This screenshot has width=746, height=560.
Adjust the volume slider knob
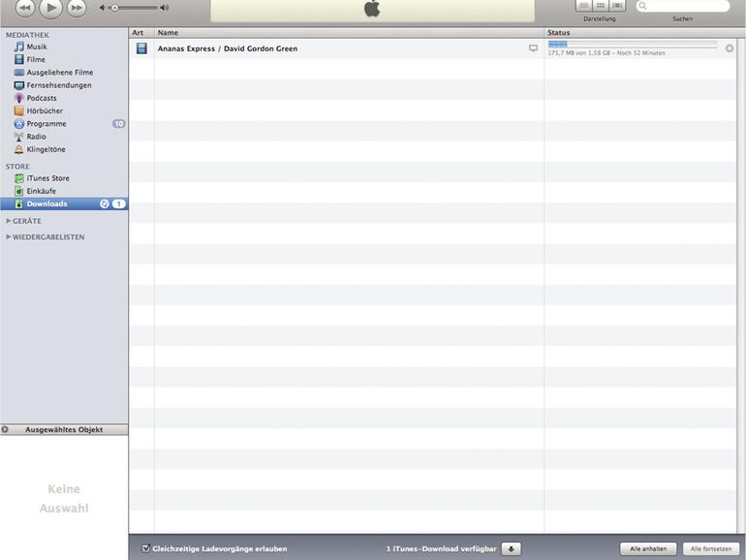(114, 8)
